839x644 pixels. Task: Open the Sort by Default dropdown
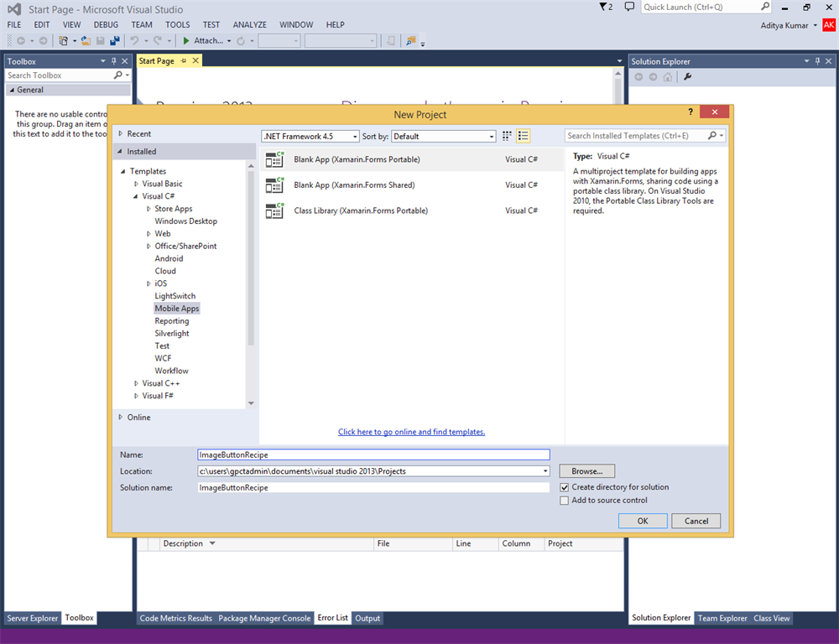[x=444, y=137]
